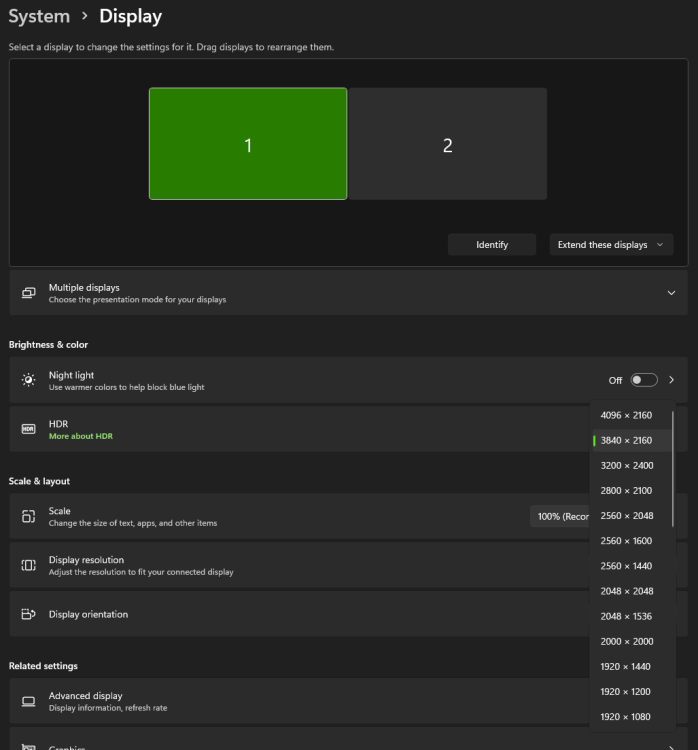Choose 1920 × 1440 resolution
Viewport: 698px width, 750px height.
[630, 666]
